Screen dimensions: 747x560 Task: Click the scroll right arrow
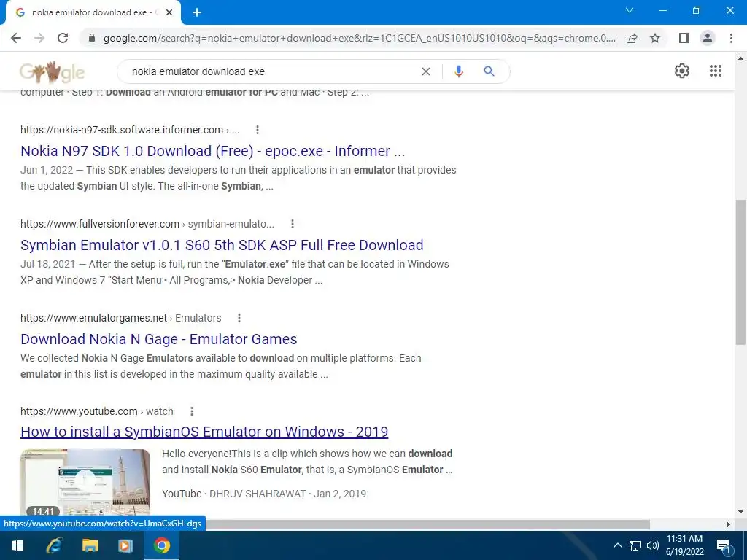pos(729,524)
